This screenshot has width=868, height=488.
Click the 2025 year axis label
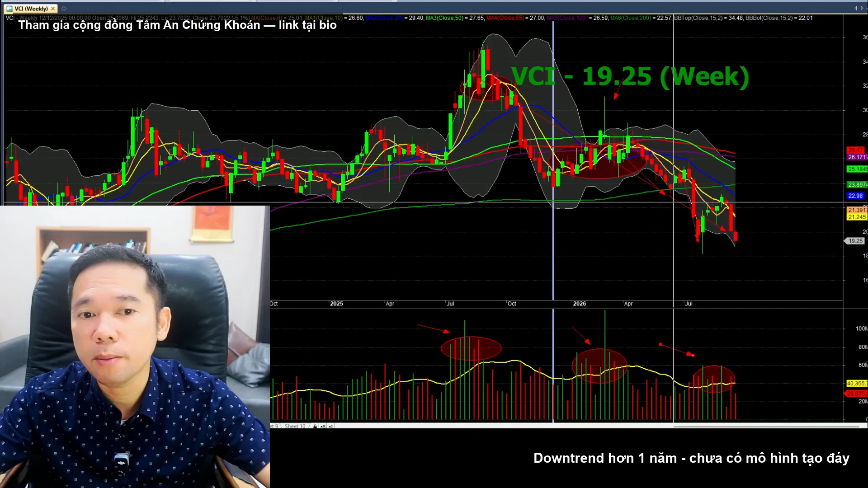tap(336, 304)
